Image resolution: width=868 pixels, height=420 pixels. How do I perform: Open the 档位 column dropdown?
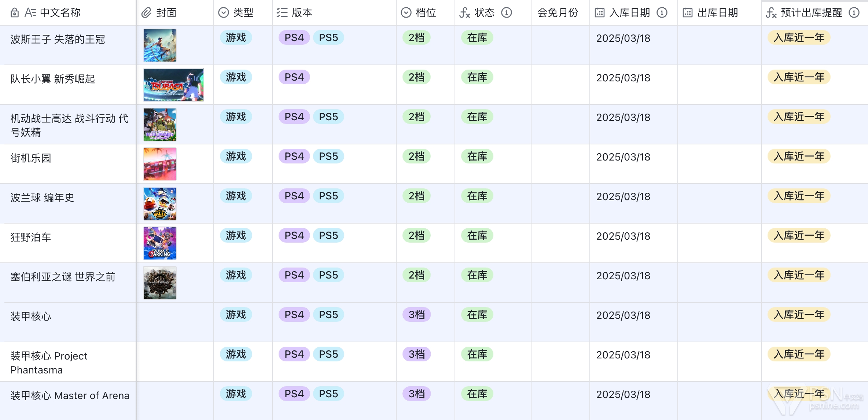pyautogui.click(x=406, y=13)
